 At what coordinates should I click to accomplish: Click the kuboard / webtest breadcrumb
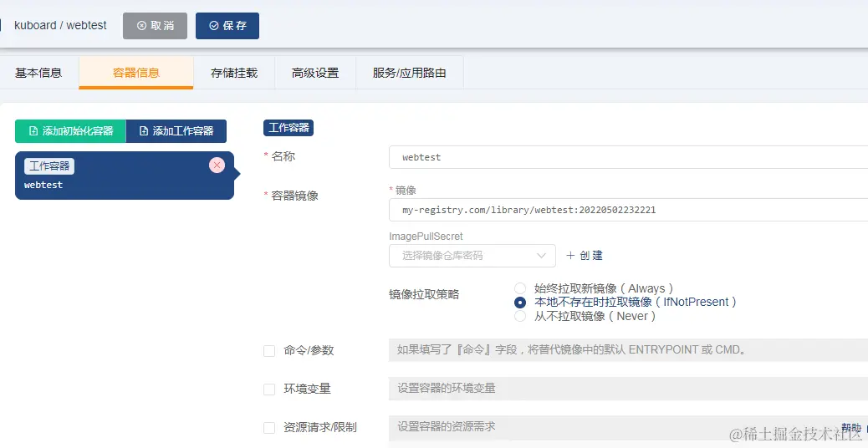pos(60,25)
